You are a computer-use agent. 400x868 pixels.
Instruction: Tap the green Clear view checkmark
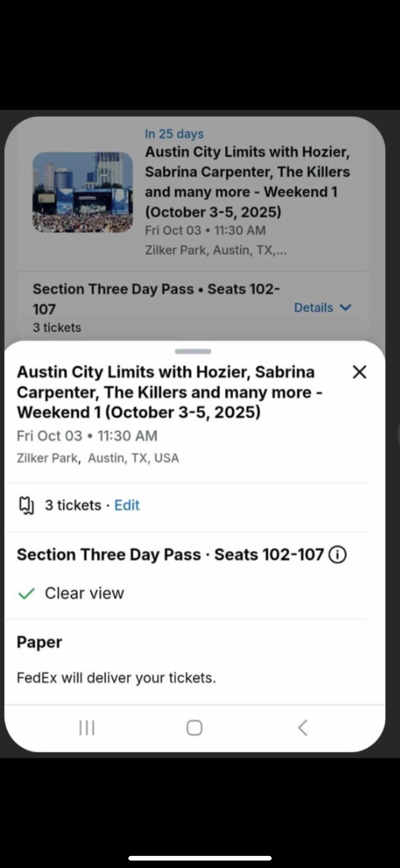[26, 593]
